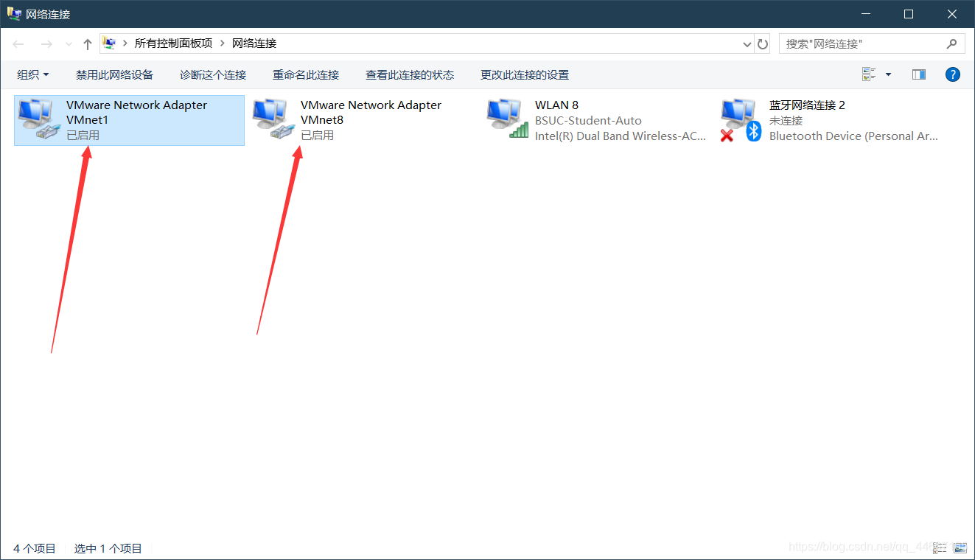Viewport: 975px width, 560px height.
Task: Expand the view options dropdown arrow
Action: coord(888,74)
